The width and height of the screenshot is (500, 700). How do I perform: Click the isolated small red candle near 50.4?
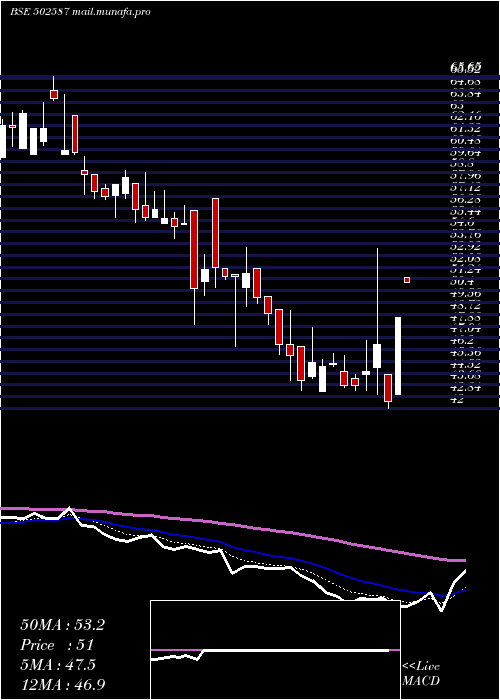point(407,280)
